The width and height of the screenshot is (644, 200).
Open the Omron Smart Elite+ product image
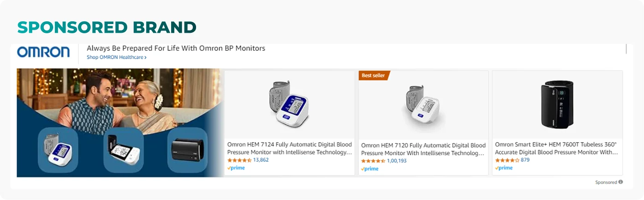(x=557, y=104)
